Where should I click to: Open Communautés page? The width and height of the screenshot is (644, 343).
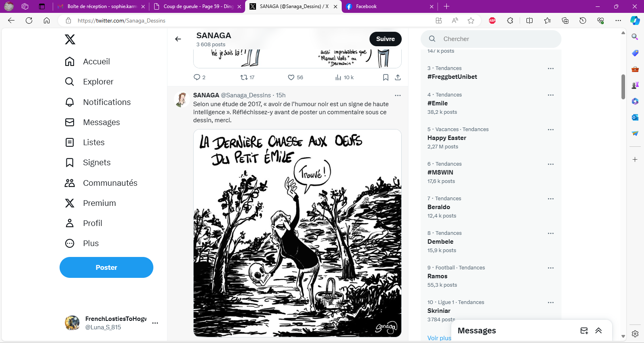tap(101, 183)
